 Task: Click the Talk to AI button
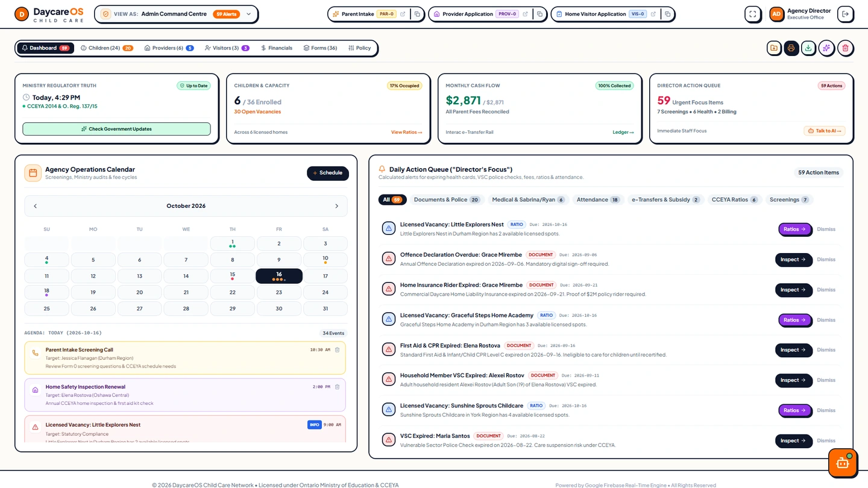tap(825, 131)
